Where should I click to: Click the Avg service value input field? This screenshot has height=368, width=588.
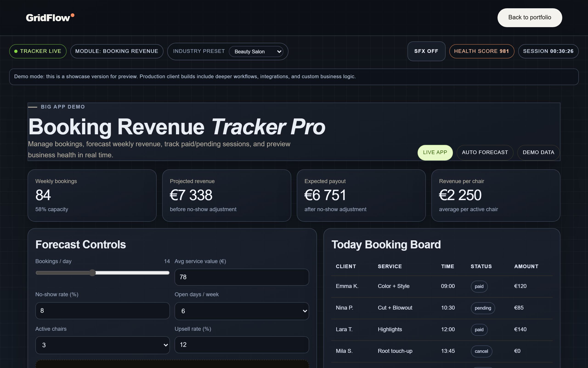pyautogui.click(x=242, y=277)
